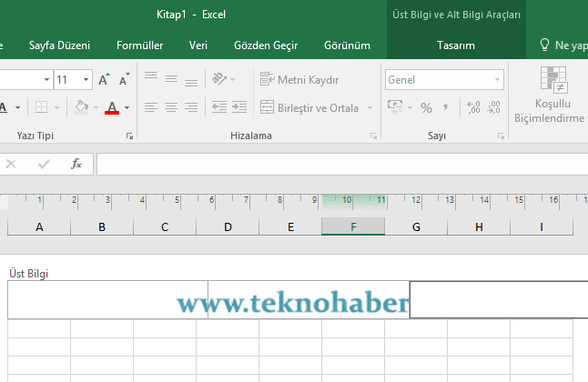The height and width of the screenshot is (382, 588).
Task: Expand the accounting format dropdown arrow
Action: coord(410,108)
